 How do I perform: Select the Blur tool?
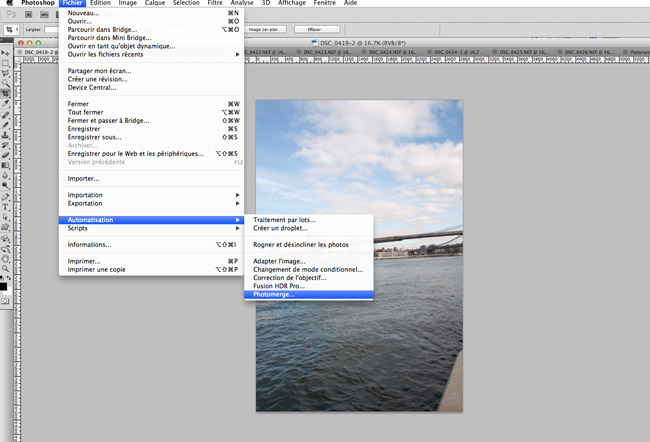pyautogui.click(x=5, y=175)
